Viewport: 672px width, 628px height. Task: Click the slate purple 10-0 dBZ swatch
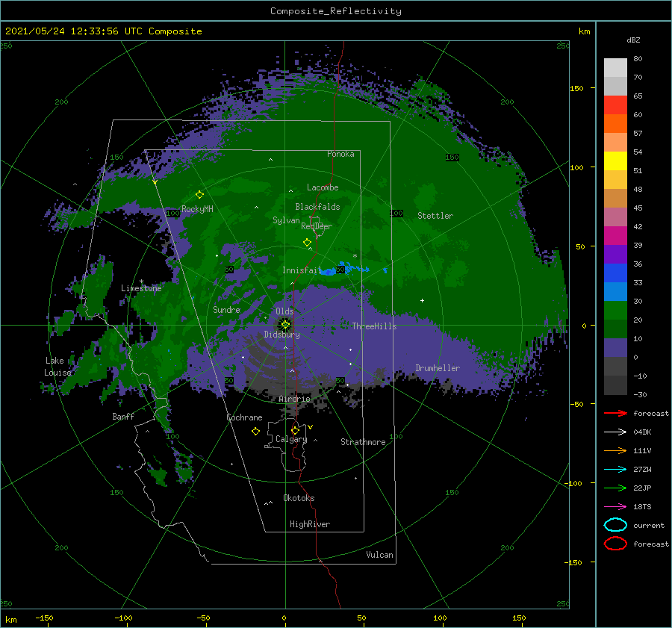(x=615, y=348)
